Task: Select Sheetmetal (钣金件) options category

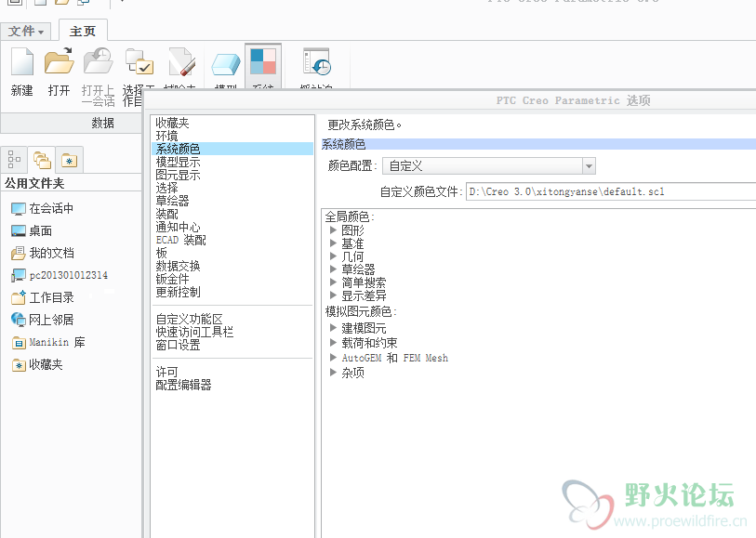Action: click(172, 279)
